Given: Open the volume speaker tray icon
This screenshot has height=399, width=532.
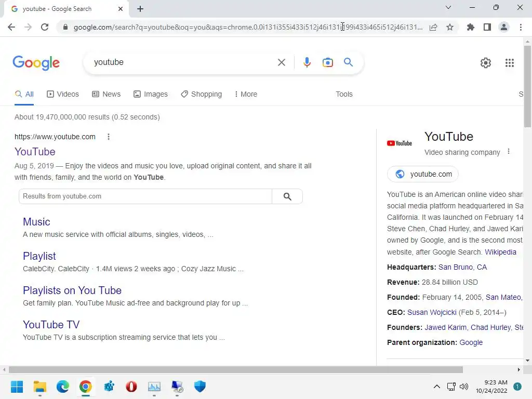Looking at the screenshot, I should tap(464, 387).
